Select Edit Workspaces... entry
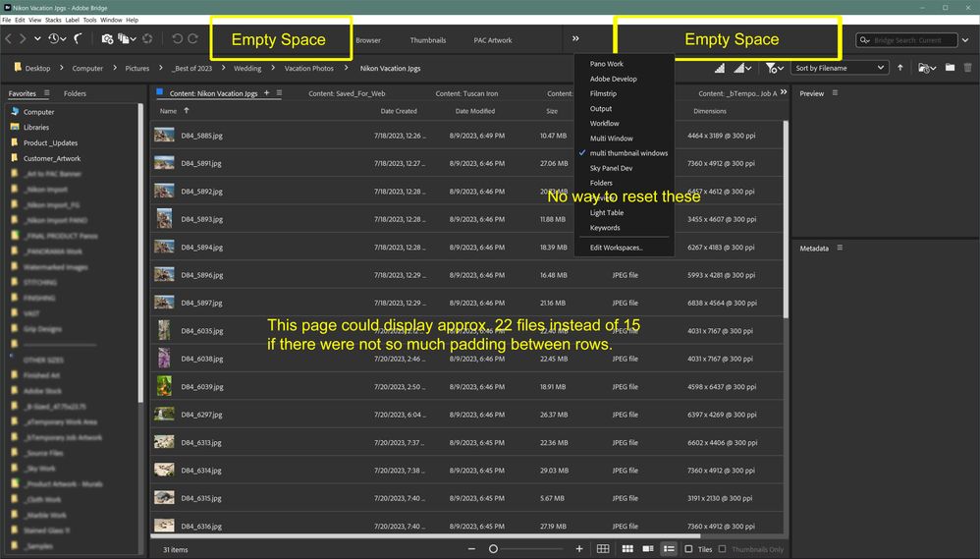The height and width of the screenshot is (559, 980). 617,248
